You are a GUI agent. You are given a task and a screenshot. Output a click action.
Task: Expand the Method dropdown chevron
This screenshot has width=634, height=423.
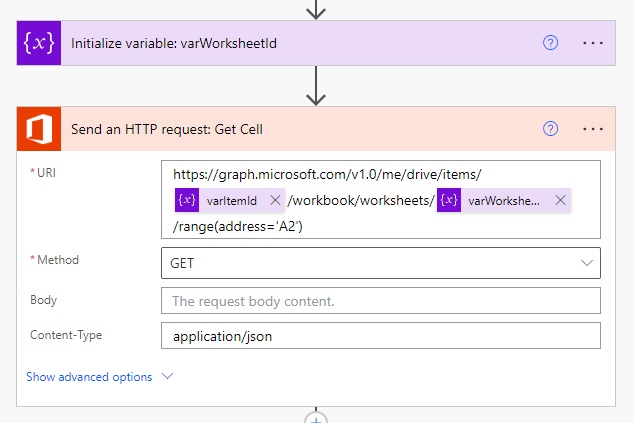point(587,263)
